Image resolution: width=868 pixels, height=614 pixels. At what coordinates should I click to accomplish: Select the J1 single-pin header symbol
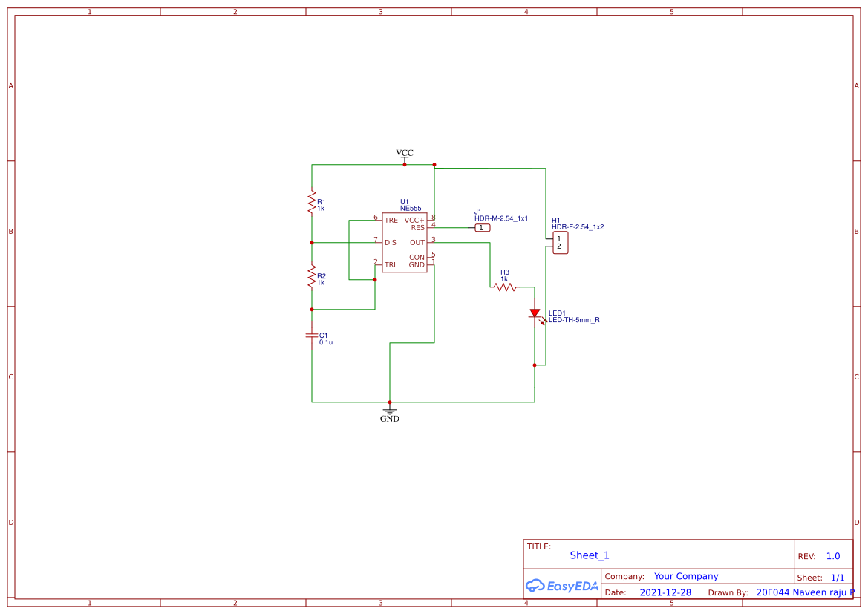pos(481,227)
